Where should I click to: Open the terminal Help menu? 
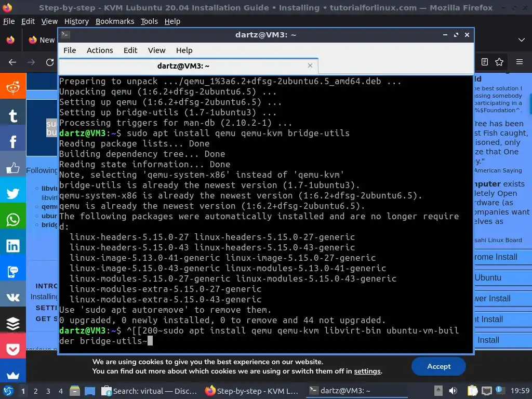tap(184, 50)
